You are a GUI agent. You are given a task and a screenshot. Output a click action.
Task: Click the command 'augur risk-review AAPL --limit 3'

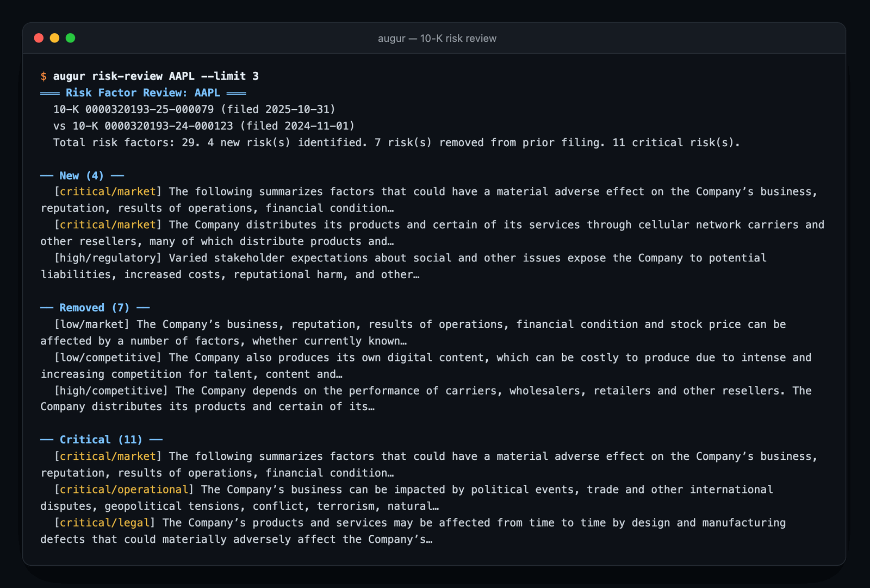(156, 76)
